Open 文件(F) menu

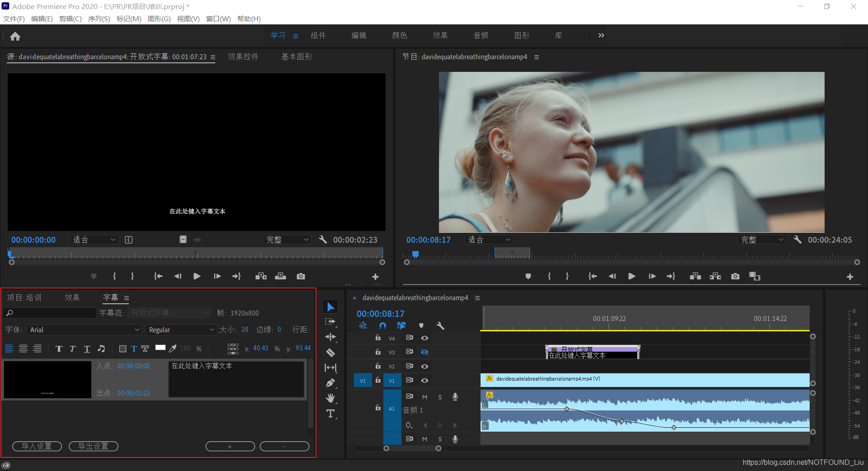[x=14, y=19]
